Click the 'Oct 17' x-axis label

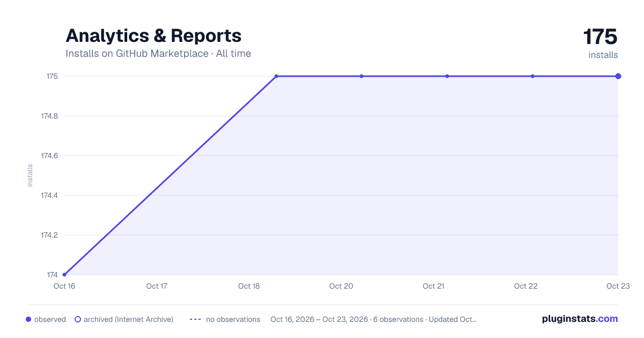click(x=156, y=286)
